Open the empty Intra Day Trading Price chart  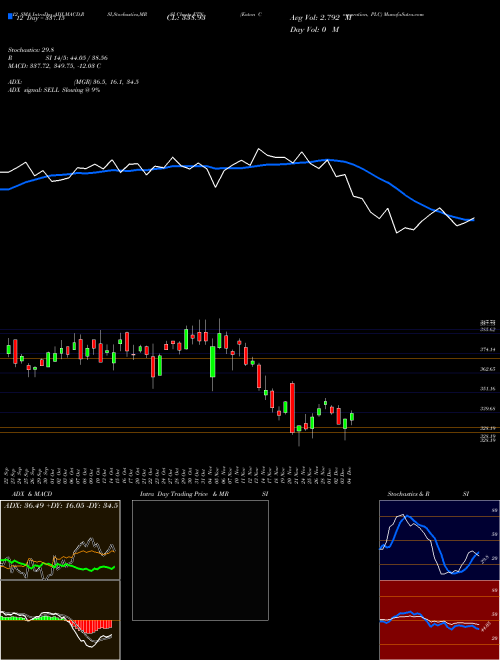click(x=200, y=560)
